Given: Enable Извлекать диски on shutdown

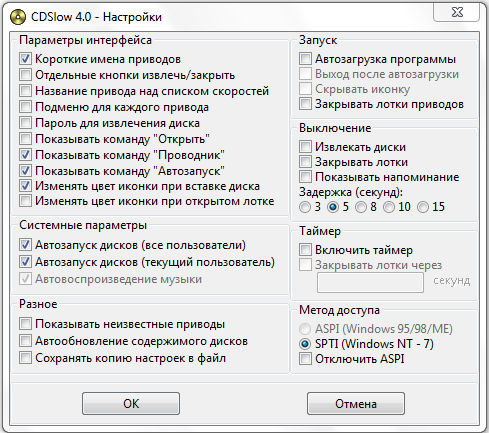Looking at the screenshot, I should 305,147.
